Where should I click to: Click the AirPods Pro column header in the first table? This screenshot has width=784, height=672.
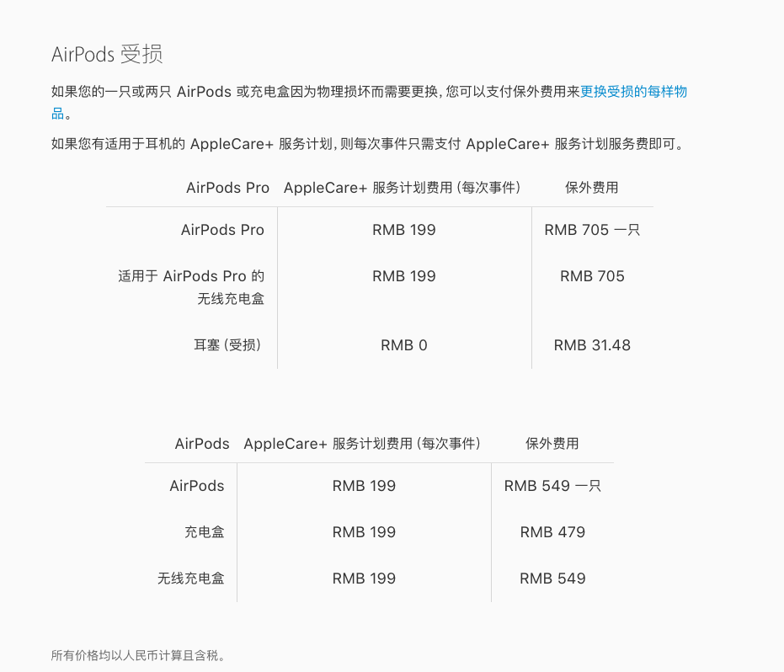pos(227,188)
